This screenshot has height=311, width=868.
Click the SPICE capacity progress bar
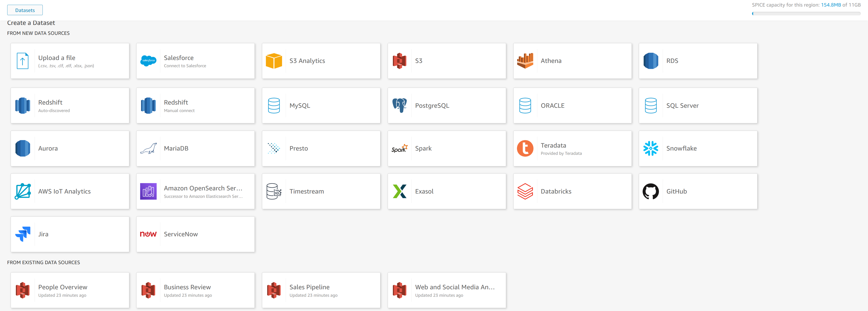(x=806, y=14)
